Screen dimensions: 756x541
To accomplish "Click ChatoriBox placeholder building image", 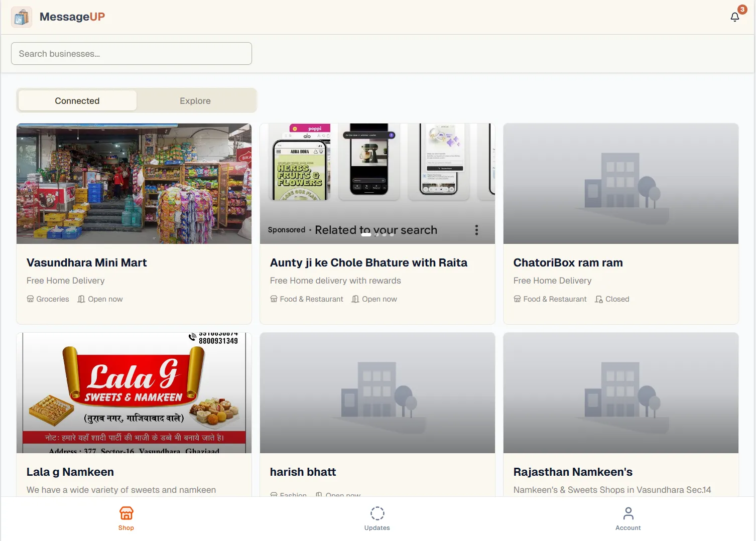I will [x=621, y=184].
